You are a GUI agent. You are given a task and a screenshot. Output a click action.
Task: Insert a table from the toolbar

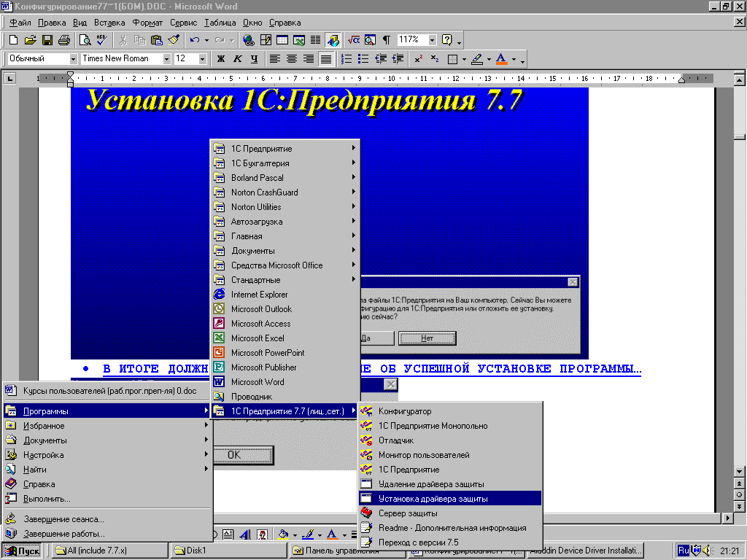[282, 40]
